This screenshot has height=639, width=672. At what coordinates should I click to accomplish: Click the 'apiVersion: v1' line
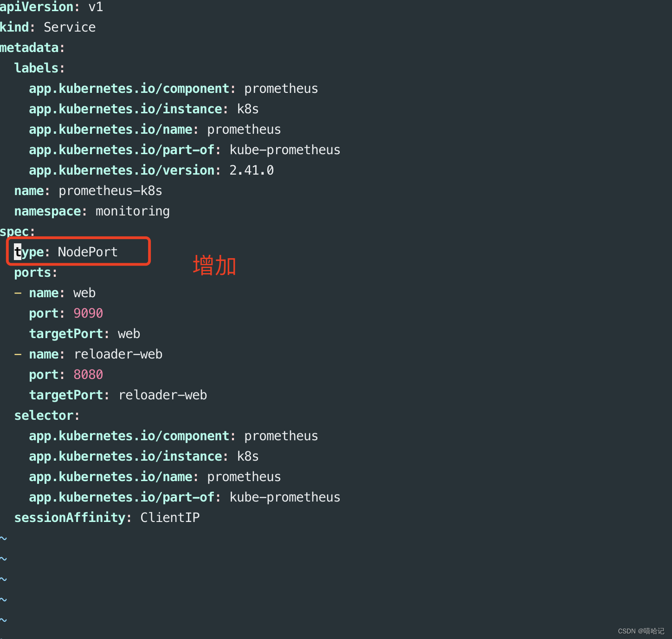pyautogui.click(x=52, y=7)
